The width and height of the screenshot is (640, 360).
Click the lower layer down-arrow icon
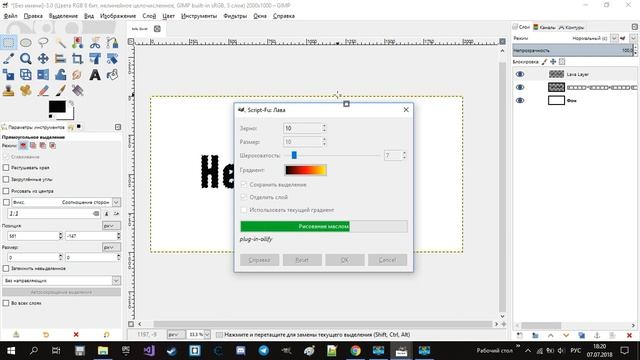coord(566,336)
